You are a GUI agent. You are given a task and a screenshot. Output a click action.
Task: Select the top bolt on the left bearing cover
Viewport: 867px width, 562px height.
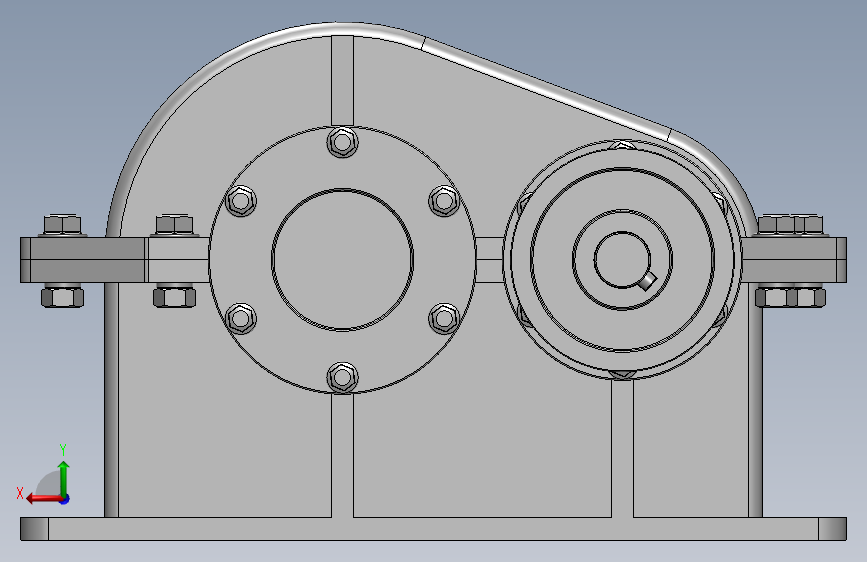[x=343, y=142]
